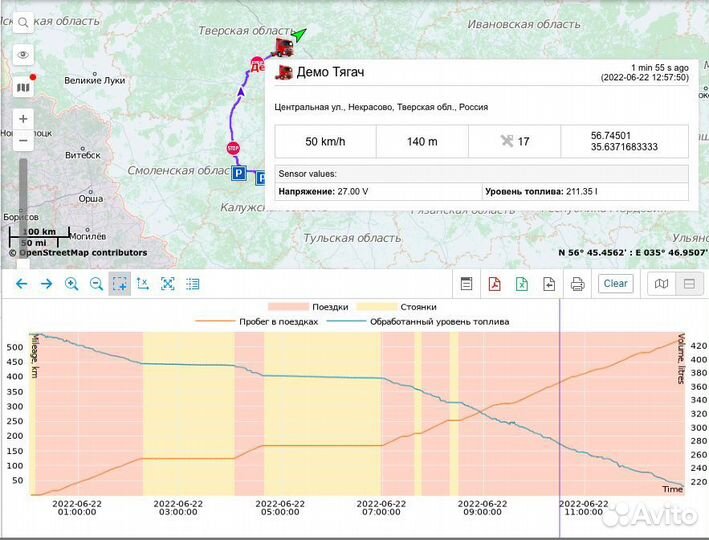Move chart back with left arrow

22,284
